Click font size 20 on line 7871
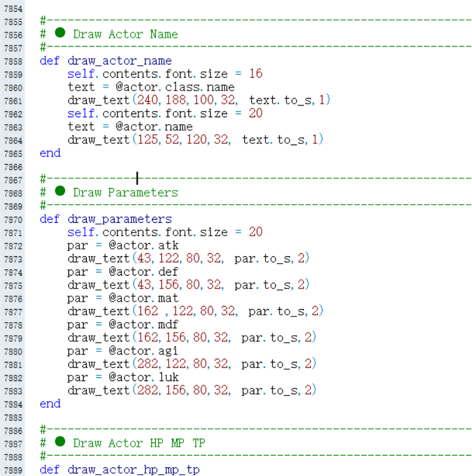The height and width of the screenshot is (476, 472). [256, 232]
